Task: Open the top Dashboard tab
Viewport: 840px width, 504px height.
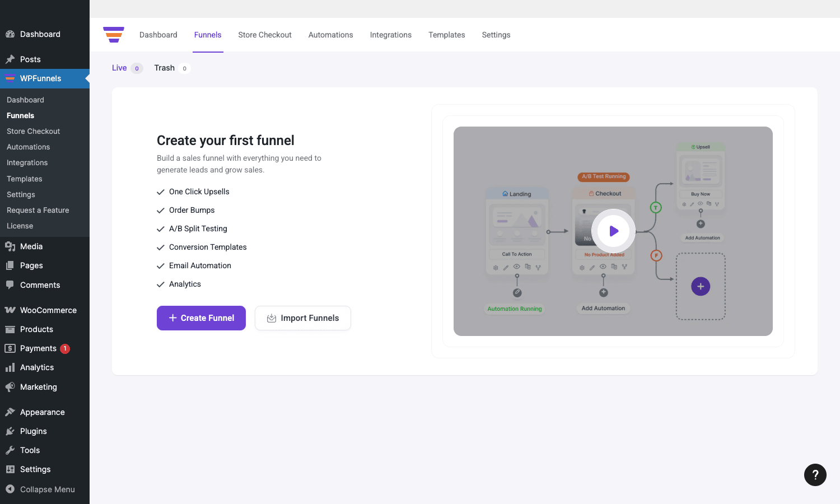Action: click(x=158, y=35)
